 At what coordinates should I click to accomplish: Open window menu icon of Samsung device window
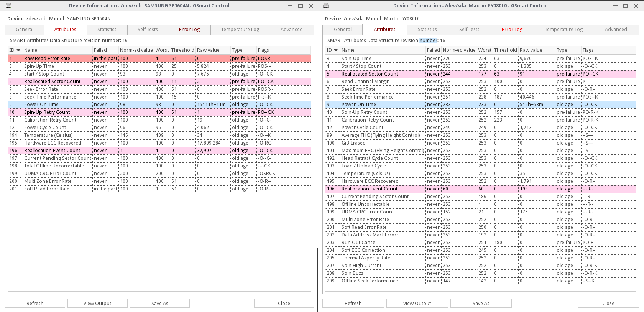click(x=8, y=6)
